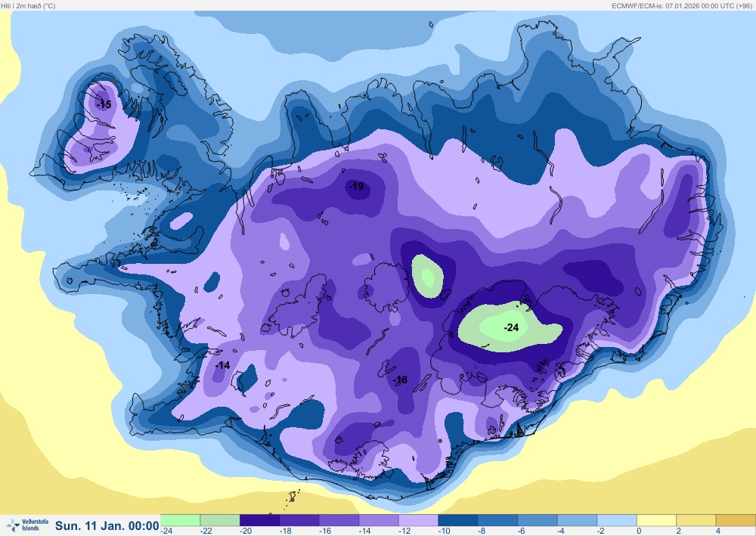The height and width of the screenshot is (536, 756).
Task: Click the station dot on the northeast tip
Action: (x=554, y=33)
